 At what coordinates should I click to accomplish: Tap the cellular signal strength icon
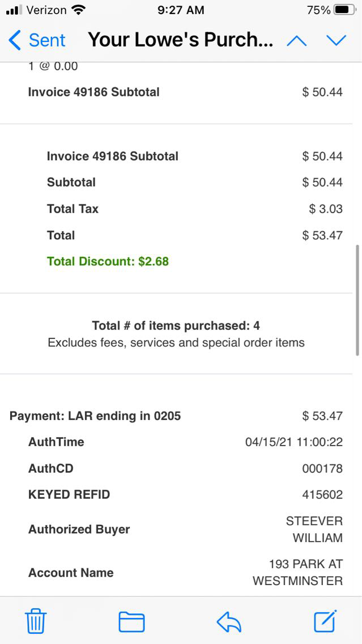click(14, 10)
